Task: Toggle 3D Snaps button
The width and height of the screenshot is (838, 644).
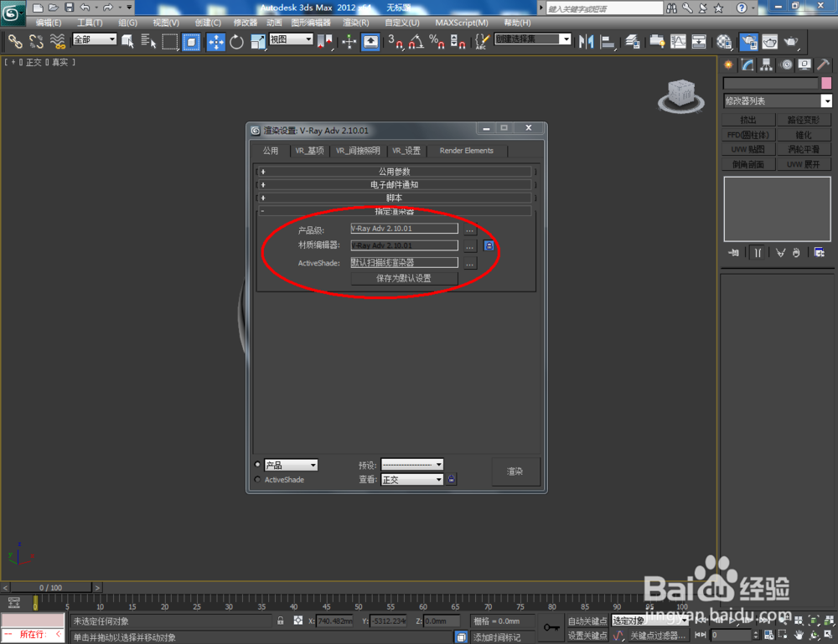Action: click(396, 41)
